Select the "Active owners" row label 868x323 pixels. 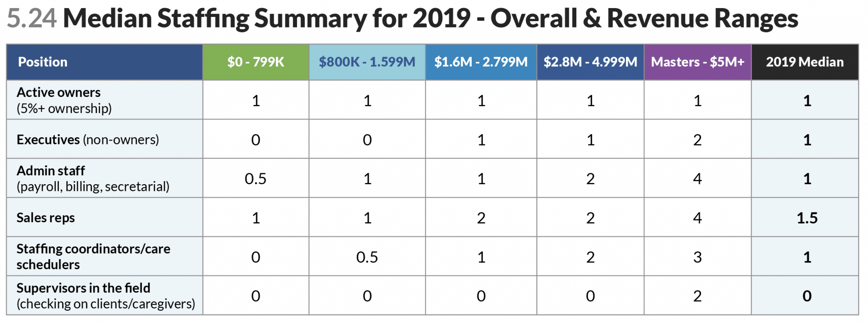point(59,93)
